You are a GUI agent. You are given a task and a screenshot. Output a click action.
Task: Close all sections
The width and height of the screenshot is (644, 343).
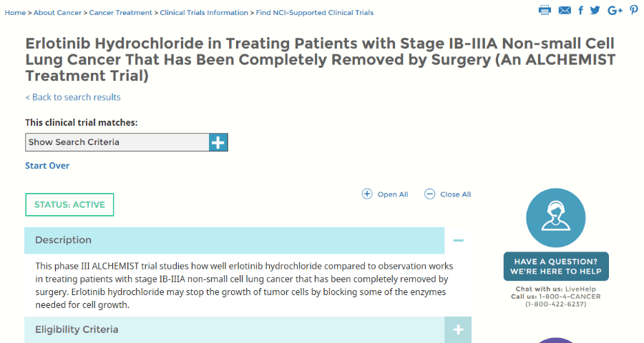pos(447,194)
